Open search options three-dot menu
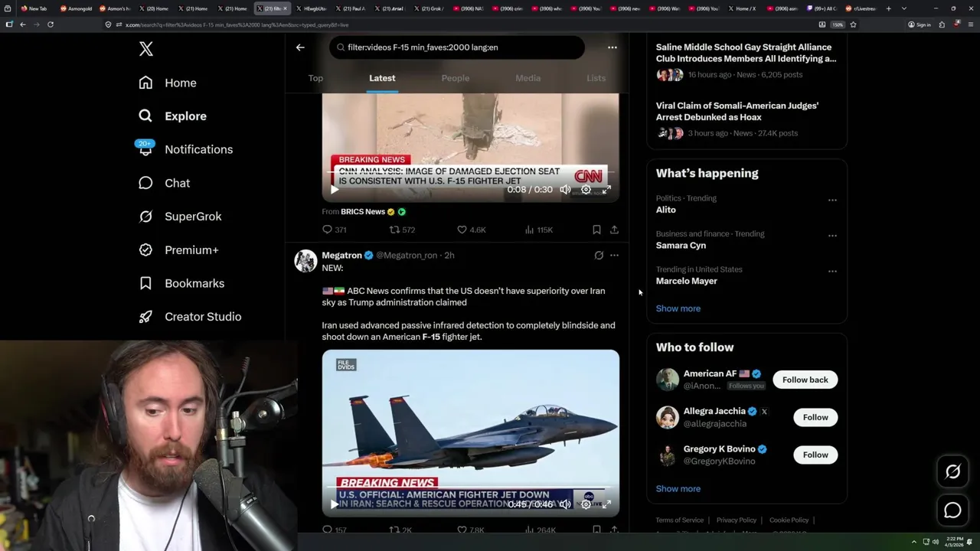This screenshot has width=980, height=551. (x=612, y=47)
